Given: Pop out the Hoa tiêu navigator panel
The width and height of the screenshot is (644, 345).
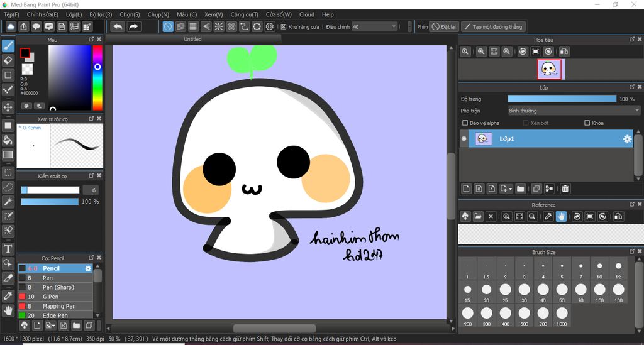Looking at the screenshot, I should [631, 40].
